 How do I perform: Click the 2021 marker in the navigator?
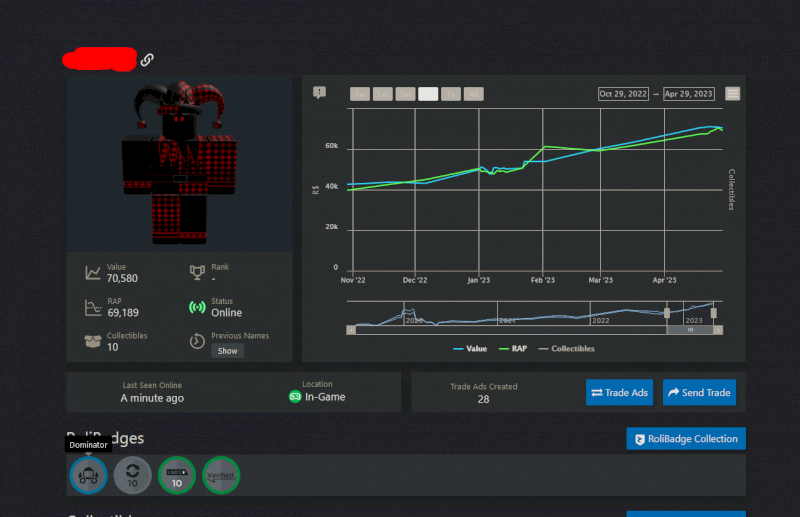[507, 321]
